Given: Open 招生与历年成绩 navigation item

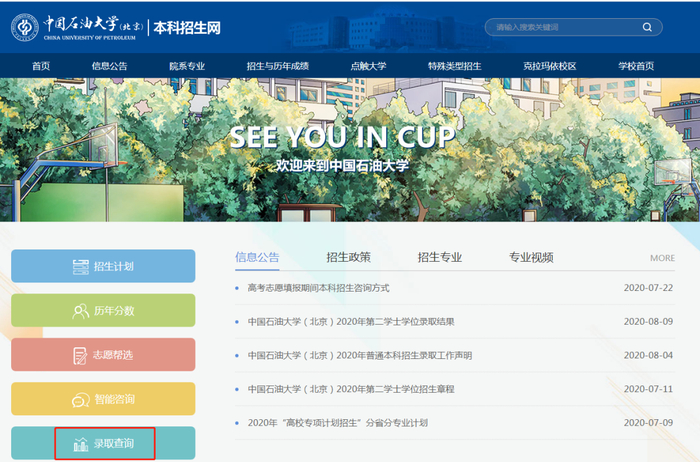Looking at the screenshot, I should click(278, 66).
